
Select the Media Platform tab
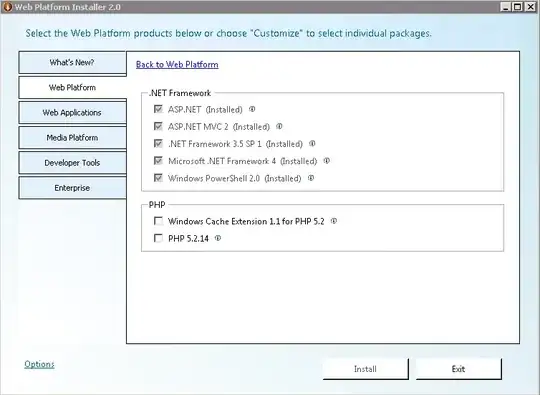point(72,138)
